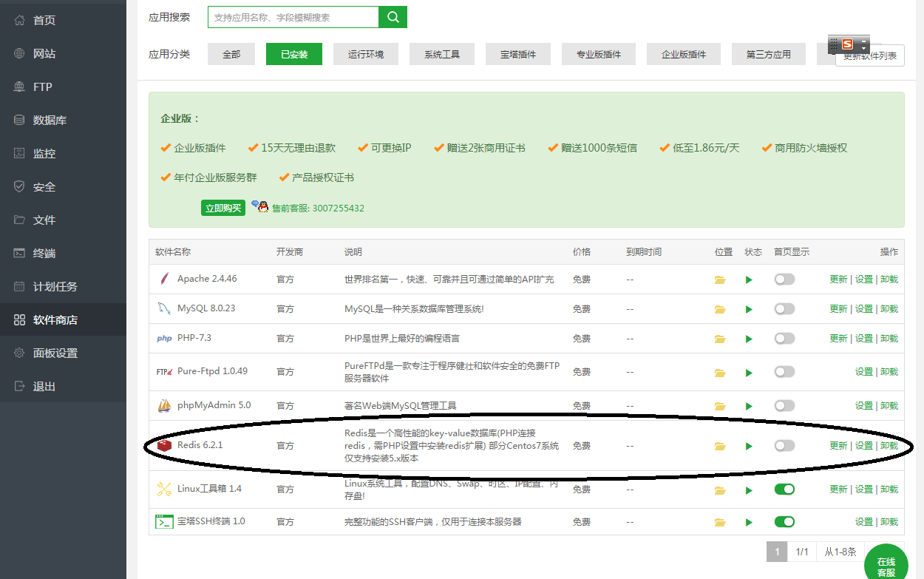Viewport: 924px width, 579px height.
Task: Click the Sogou input method icon
Action: coord(847,44)
